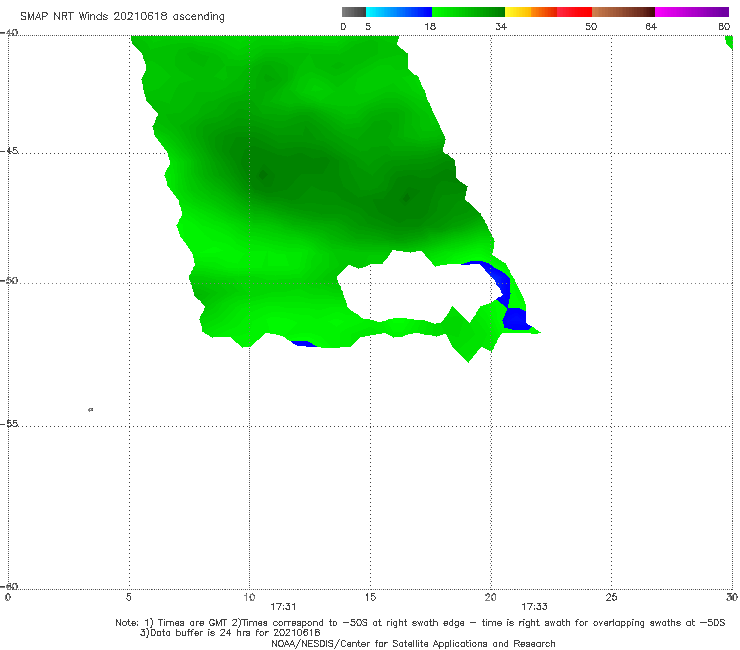The height and width of the screenshot is (650, 740).
Task: Click the red segment of the color scale
Action: click(x=574, y=12)
